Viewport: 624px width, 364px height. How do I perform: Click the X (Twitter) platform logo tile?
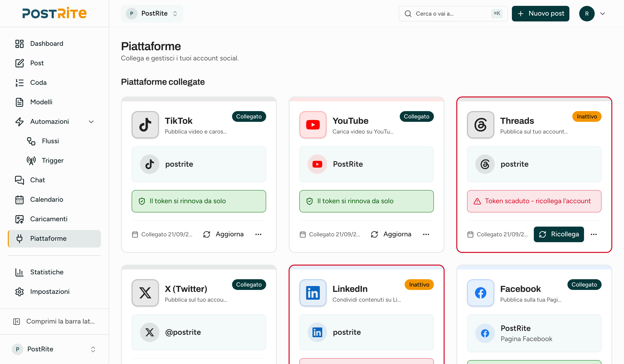[145, 293]
